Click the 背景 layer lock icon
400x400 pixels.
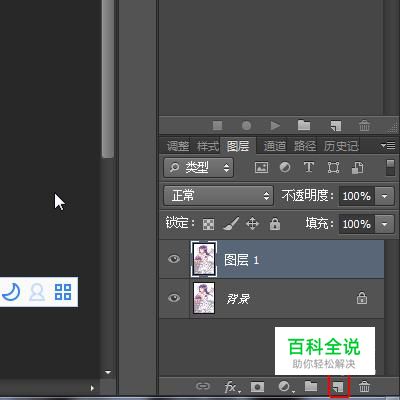point(362,298)
